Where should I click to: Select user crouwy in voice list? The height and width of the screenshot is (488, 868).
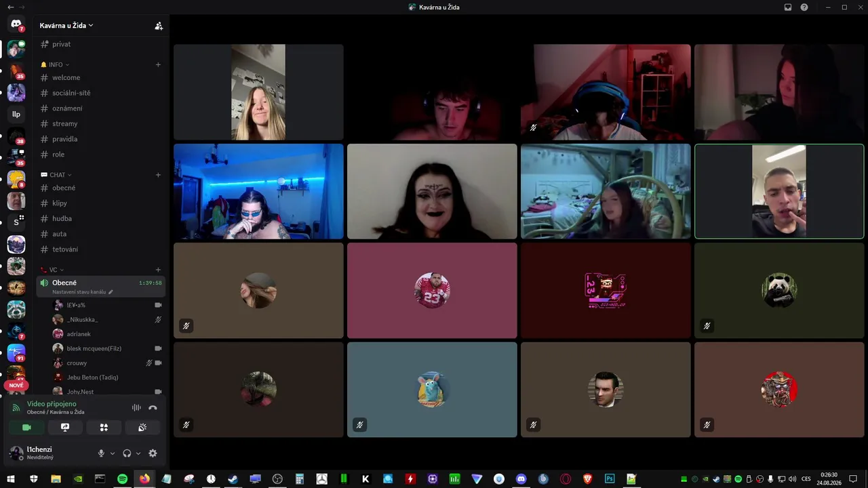point(107,363)
